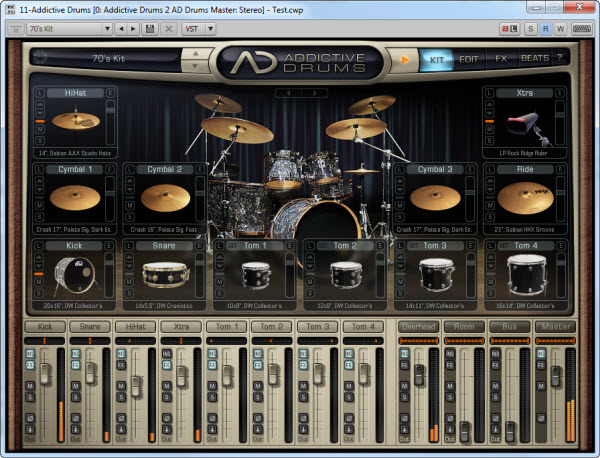
Task: Adjust the Snare channel pan slider
Action: click(90, 341)
